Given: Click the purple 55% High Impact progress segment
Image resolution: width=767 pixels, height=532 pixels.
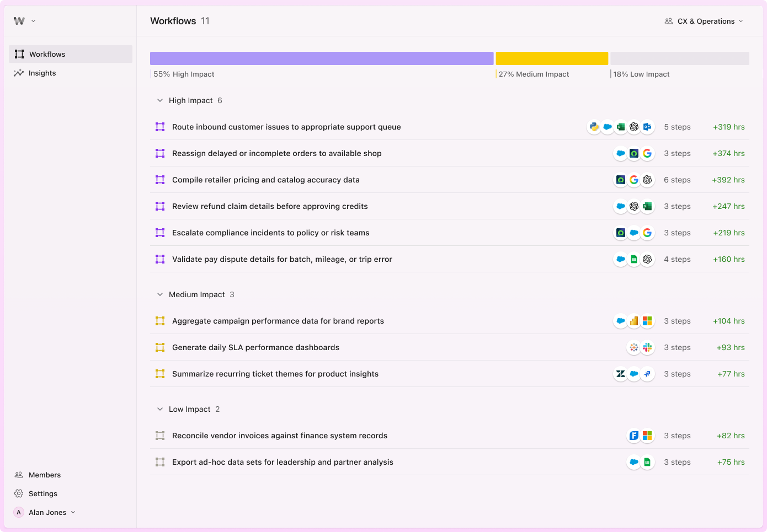Looking at the screenshot, I should click(322, 58).
